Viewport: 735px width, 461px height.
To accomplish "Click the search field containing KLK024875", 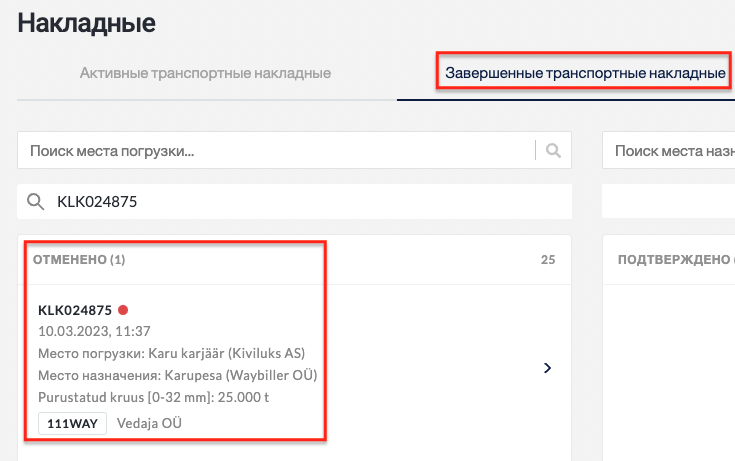I will [294, 202].
